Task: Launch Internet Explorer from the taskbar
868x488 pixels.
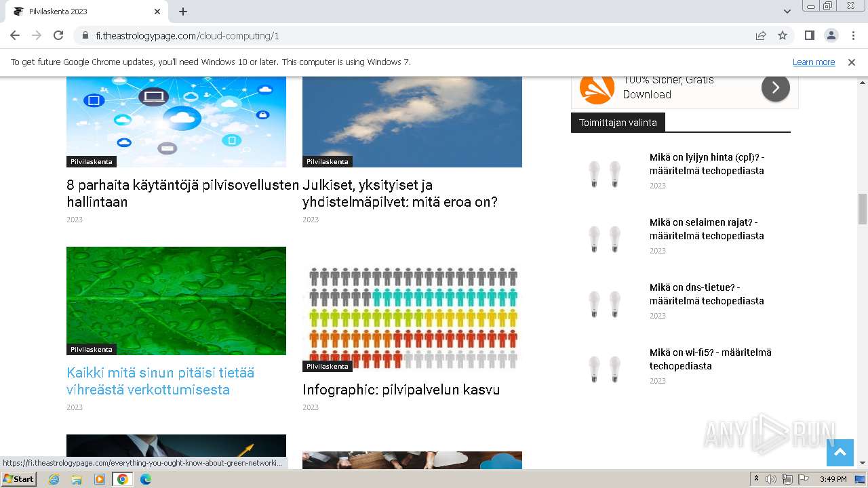Action: (54, 479)
